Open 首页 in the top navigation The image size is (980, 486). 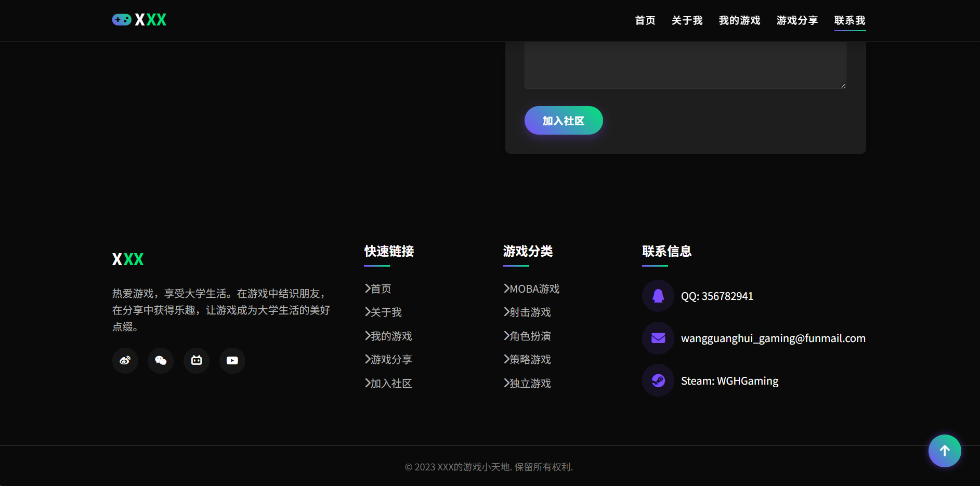pyautogui.click(x=645, y=20)
